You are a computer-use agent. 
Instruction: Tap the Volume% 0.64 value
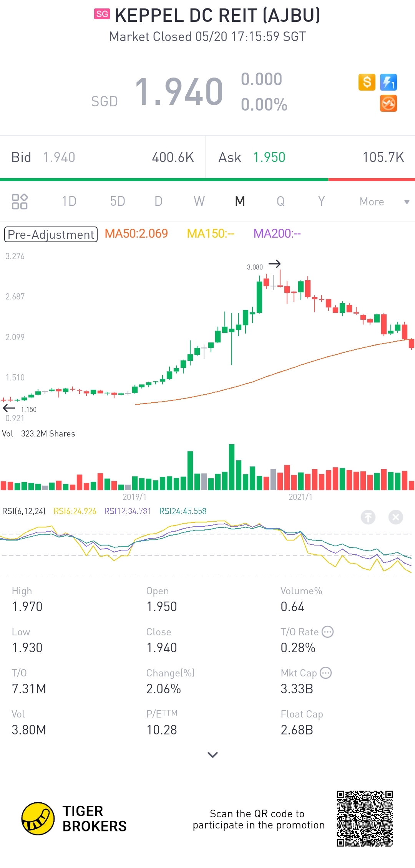click(292, 607)
